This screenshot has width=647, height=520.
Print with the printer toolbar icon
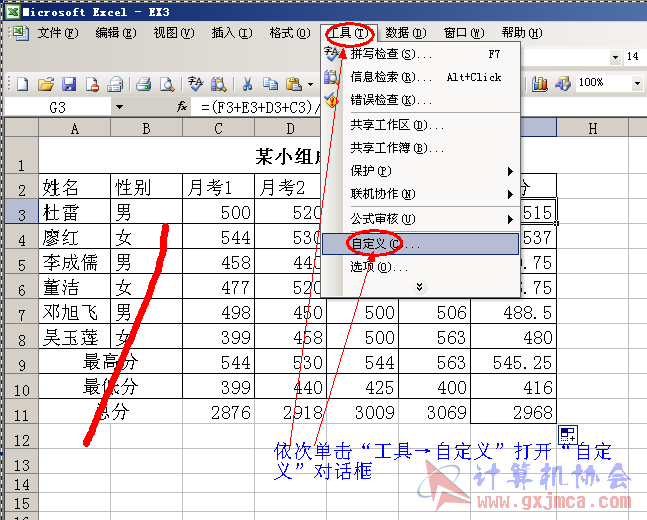pyautogui.click(x=143, y=84)
